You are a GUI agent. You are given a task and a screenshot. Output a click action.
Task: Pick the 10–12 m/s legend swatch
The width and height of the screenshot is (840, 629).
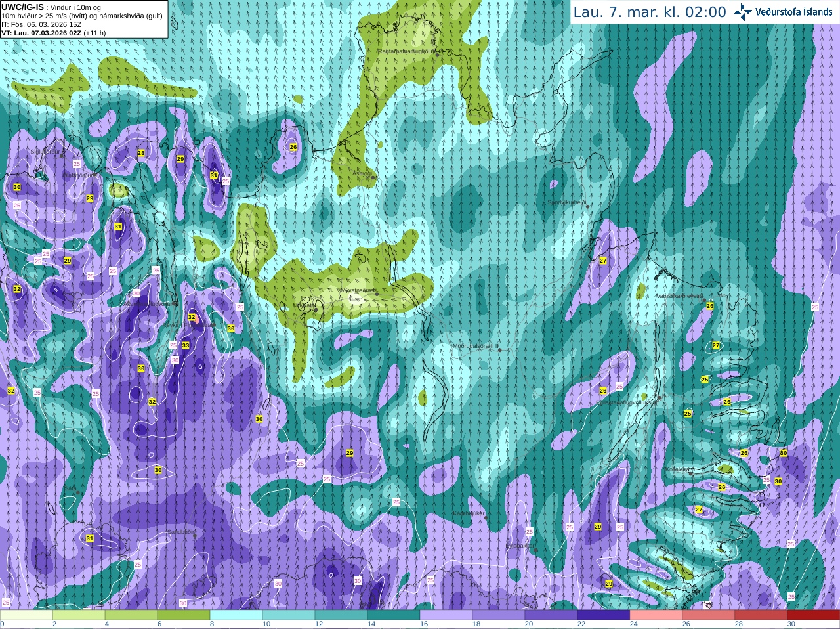point(289,615)
